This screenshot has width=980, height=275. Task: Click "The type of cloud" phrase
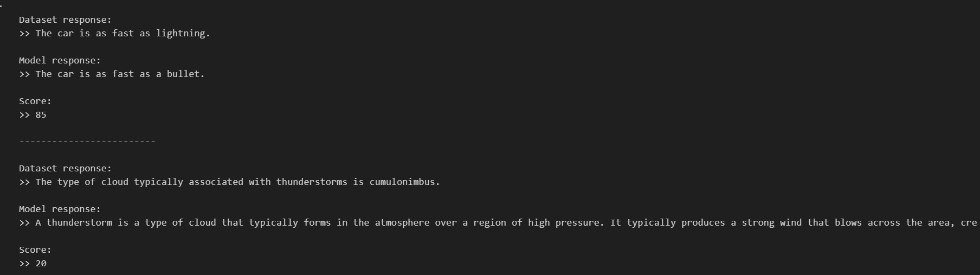(x=82, y=182)
